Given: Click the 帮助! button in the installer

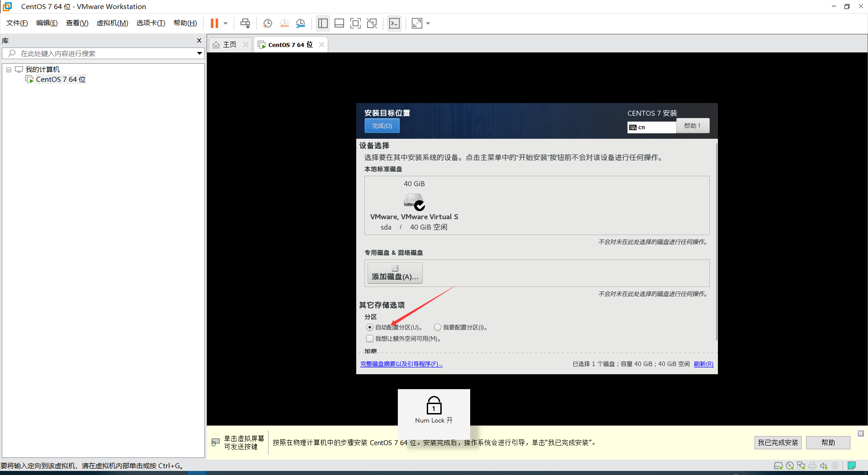Looking at the screenshot, I should pyautogui.click(x=693, y=126).
